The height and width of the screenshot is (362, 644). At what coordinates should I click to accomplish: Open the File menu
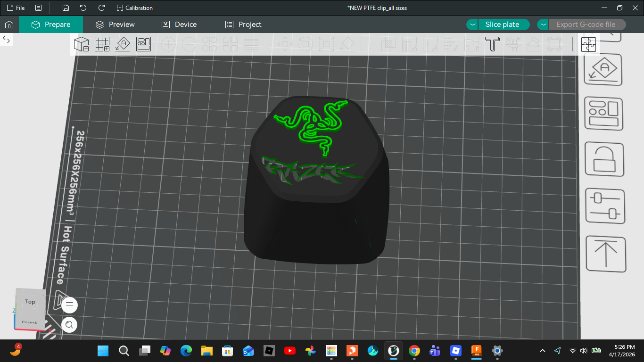pos(16,8)
